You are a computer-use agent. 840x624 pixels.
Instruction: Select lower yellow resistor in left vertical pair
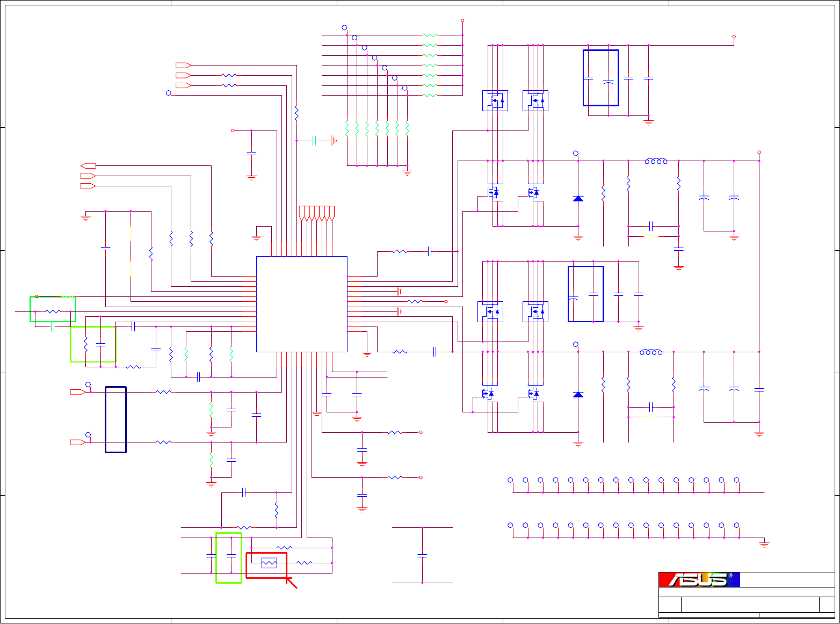[x=131, y=269]
